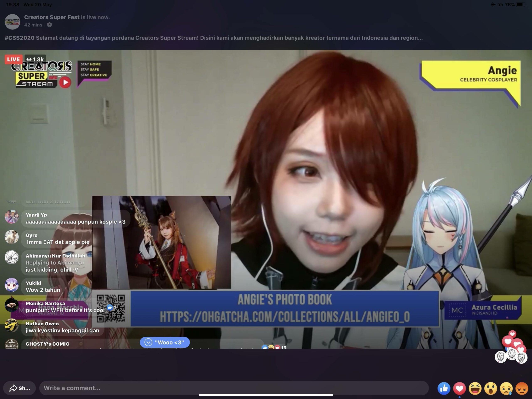Screen dimensions: 532x399
Task: Tap the Share button
Action: (x=20, y=388)
